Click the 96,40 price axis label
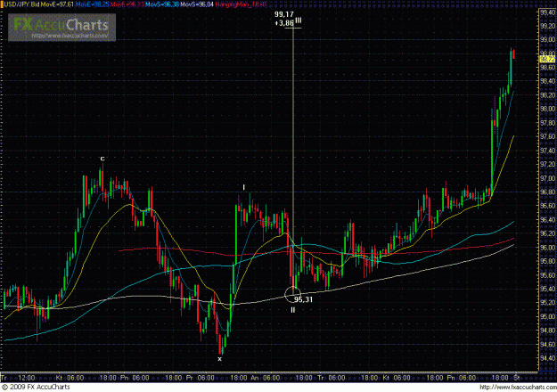557x392 pixels. (547, 220)
